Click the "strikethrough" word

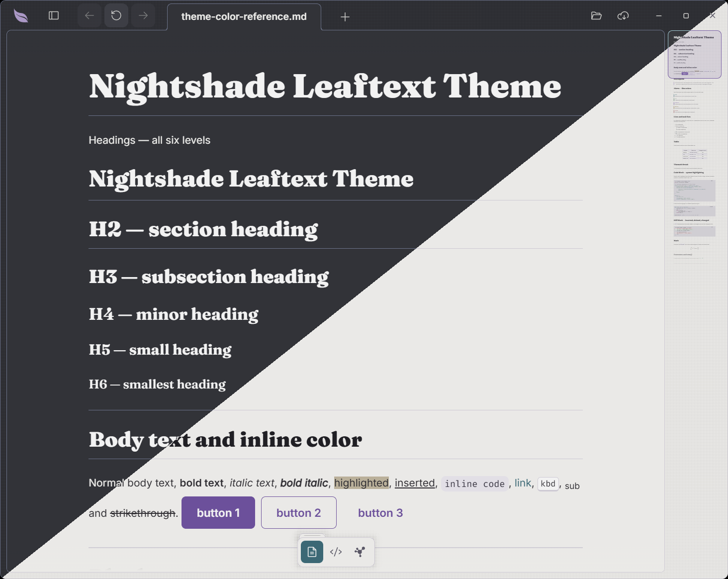(x=143, y=513)
